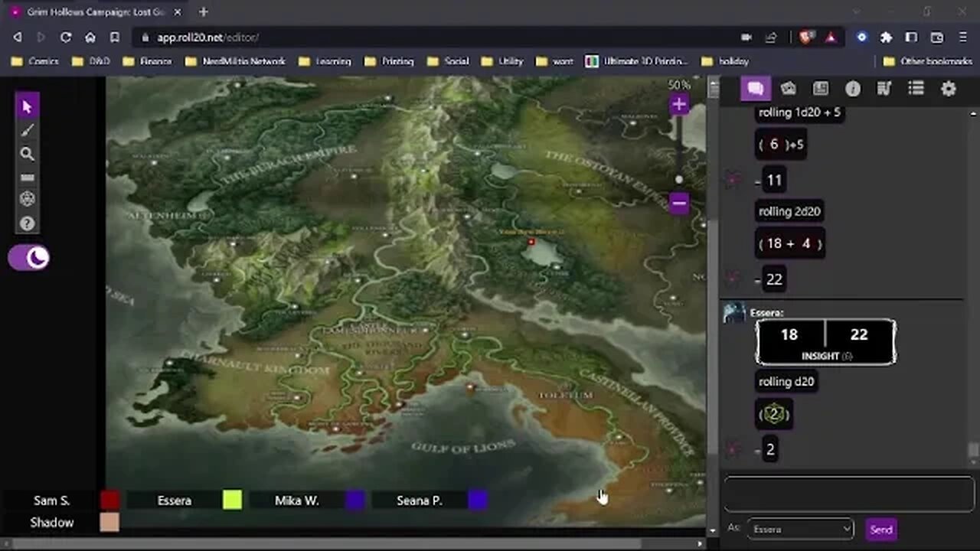Click the Shadow player name
Image resolution: width=980 pixels, height=551 pixels.
(51, 523)
